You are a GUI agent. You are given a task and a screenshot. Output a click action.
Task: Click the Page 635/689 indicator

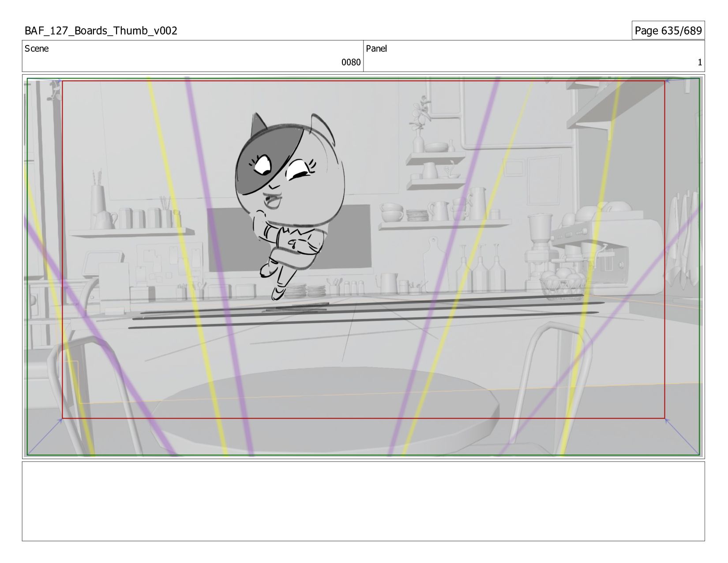click(668, 30)
